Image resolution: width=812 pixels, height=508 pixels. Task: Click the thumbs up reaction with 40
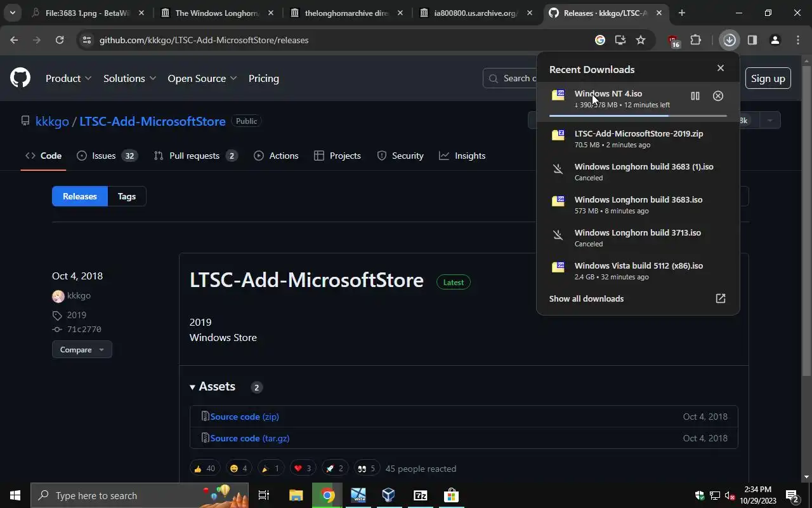coord(204,469)
